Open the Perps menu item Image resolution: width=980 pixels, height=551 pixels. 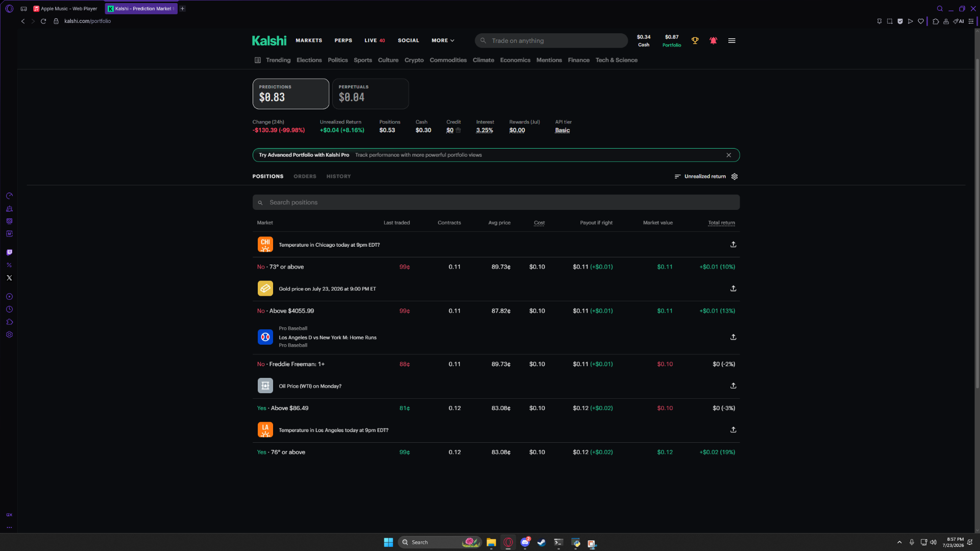(343, 40)
